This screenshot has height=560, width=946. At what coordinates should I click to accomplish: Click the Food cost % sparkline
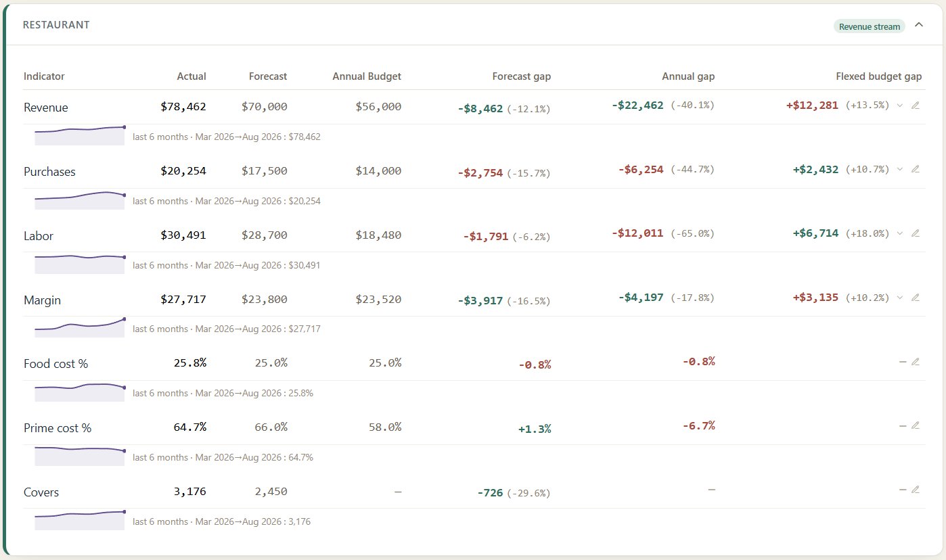(x=80, y=392)
